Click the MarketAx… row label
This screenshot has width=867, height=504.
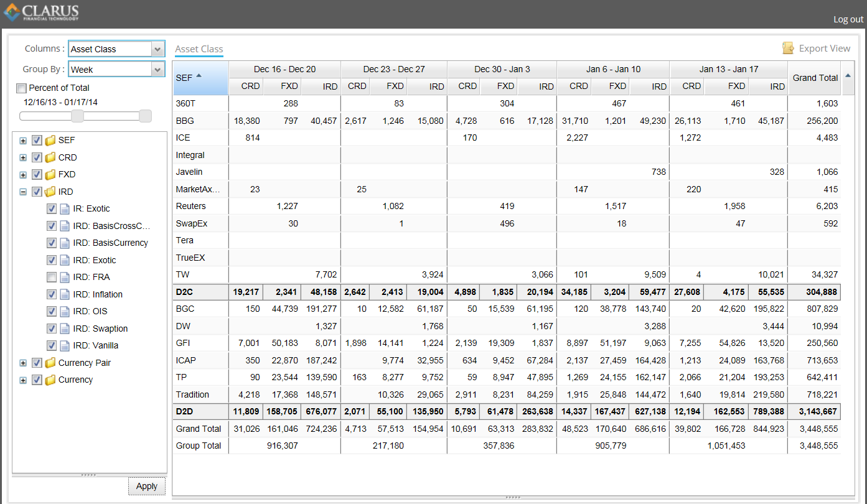[x=198, y=189]
